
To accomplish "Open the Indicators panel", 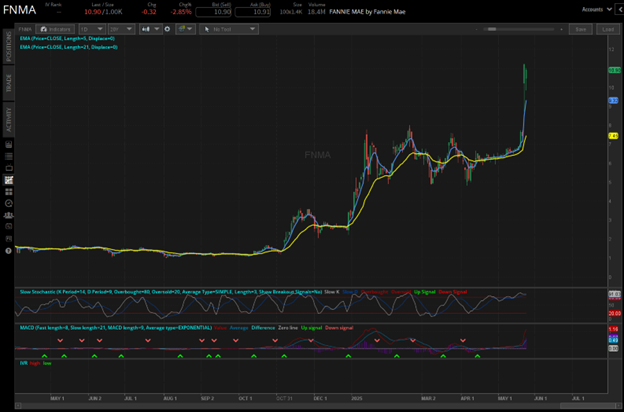I will pos(54,29).
